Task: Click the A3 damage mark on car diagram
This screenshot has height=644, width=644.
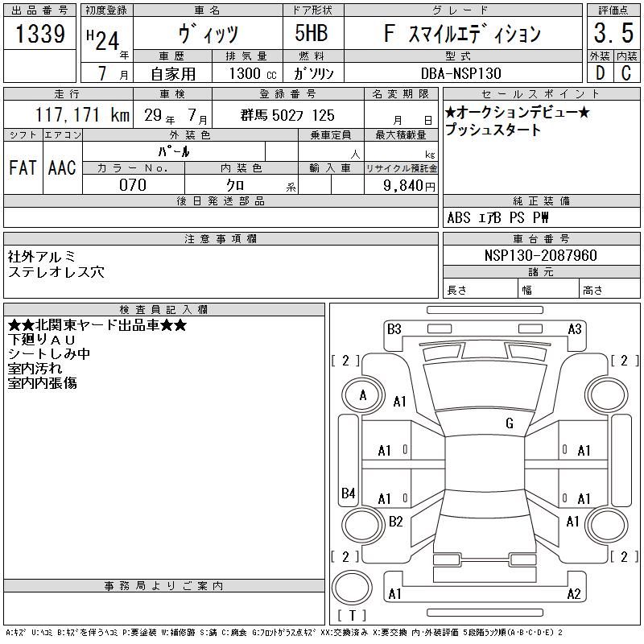Action: click(575, 328)
